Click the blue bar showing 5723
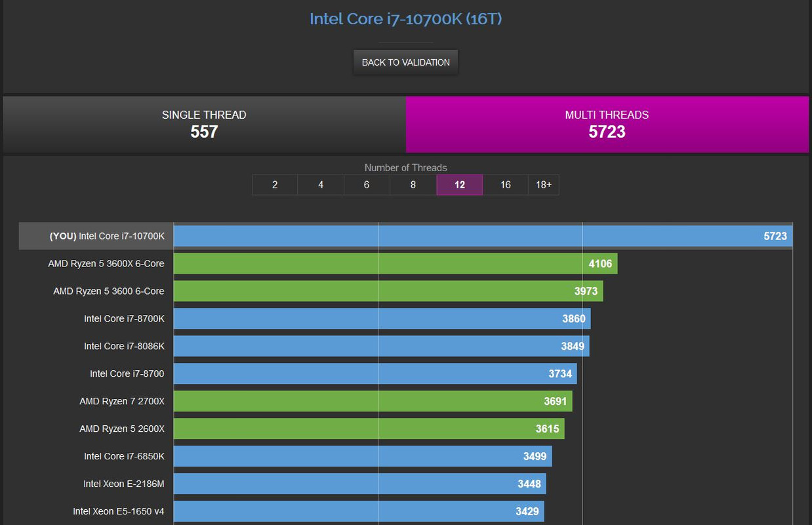The image size is (812, 525). point(483,236)
